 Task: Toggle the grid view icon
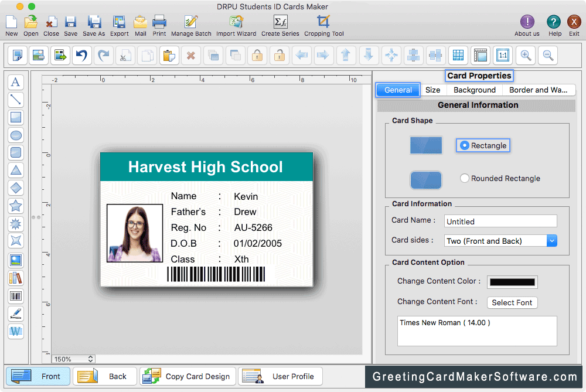(x=458, y=56)
